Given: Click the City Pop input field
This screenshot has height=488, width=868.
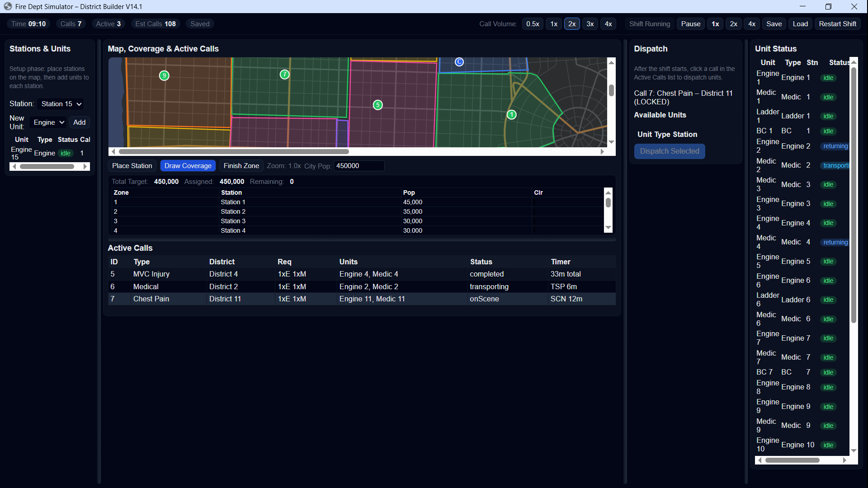Looking at the screenshot, I should tap(359, 166).
